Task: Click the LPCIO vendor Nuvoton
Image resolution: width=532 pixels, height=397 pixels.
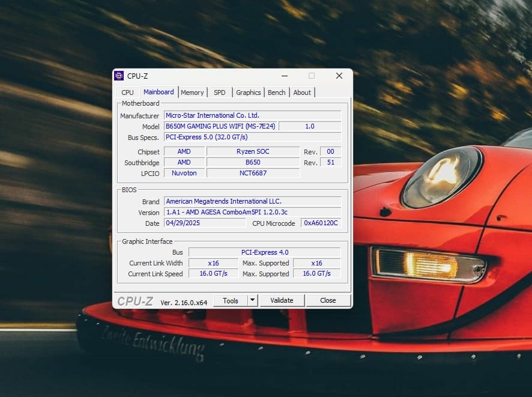Action: [x=184, y=173]
